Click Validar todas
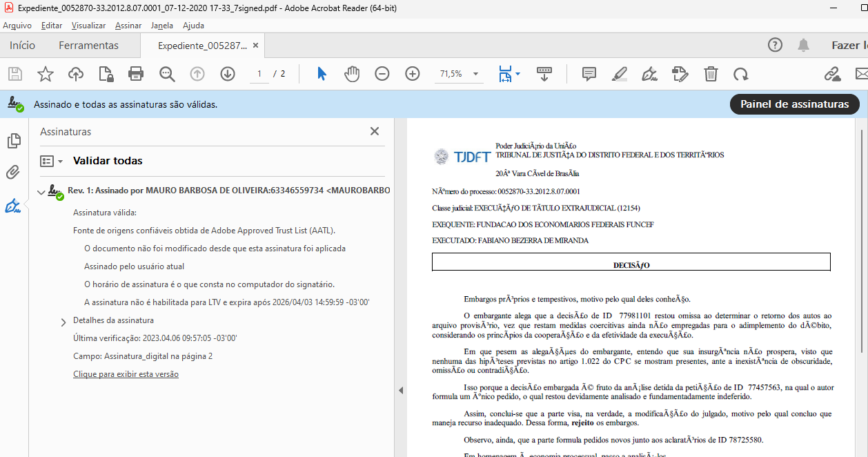 (x=108, y=161)
